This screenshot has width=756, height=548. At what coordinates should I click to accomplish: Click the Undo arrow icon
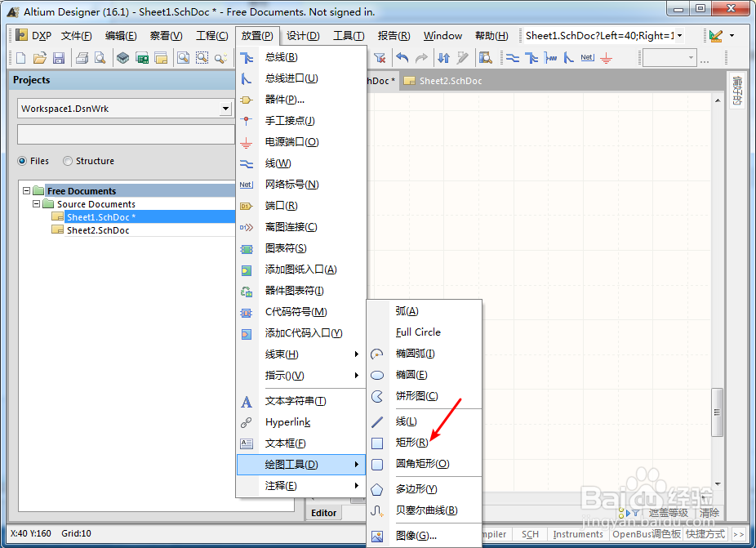(x=402, y=58)
